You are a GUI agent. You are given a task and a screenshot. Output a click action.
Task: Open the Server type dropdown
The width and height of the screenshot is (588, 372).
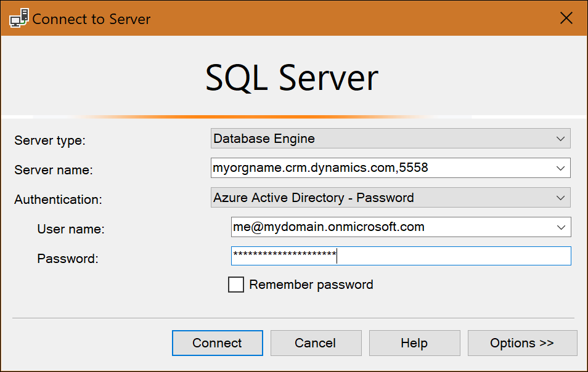390,138
